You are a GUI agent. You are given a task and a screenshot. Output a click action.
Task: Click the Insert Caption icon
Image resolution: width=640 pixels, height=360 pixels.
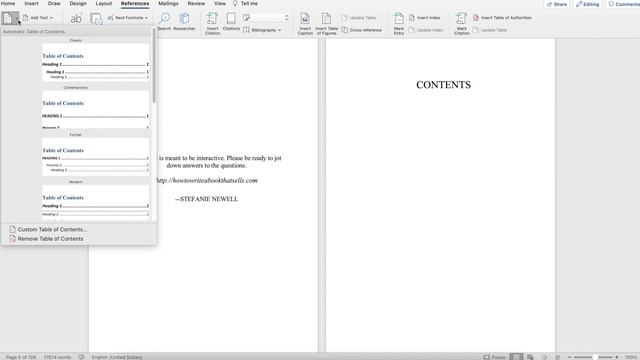305,24
